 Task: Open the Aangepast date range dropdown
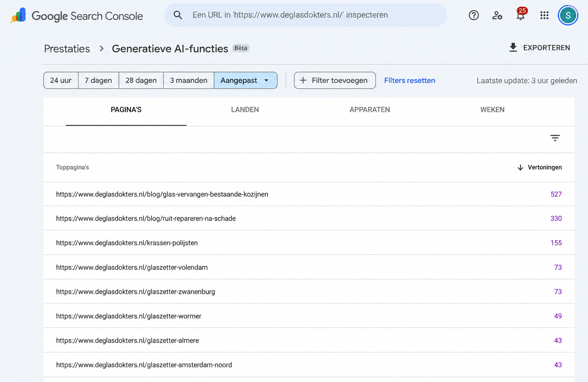point(246,80)
